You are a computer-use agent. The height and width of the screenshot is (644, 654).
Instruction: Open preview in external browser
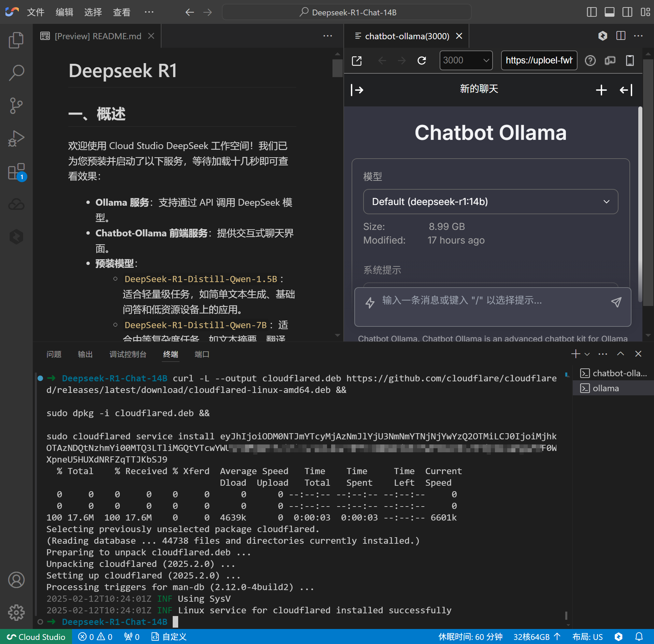click(356, 61)
